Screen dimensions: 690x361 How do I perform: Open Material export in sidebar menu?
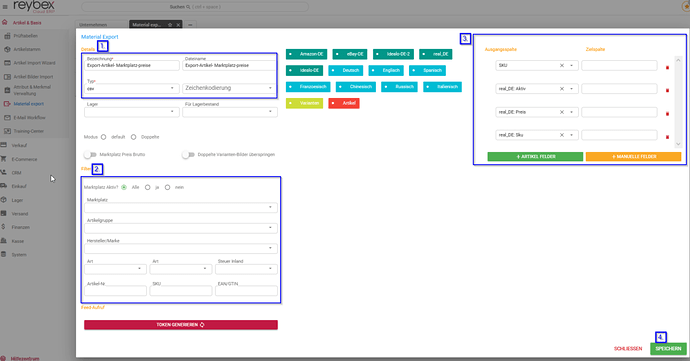29,104
